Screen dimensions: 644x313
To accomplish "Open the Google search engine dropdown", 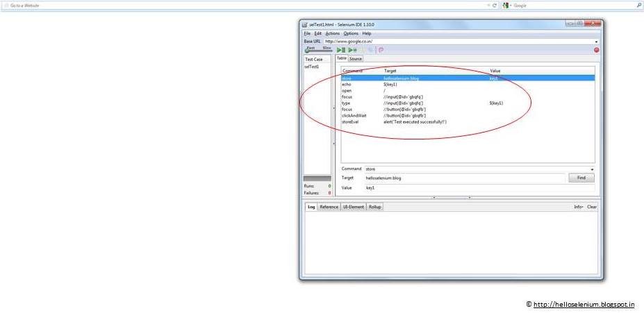I will pyautogui.click(x=507, y=6).
